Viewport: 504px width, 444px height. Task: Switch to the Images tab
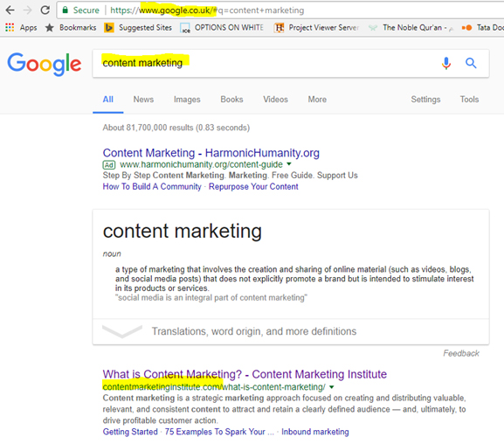(x=187, y=100)
